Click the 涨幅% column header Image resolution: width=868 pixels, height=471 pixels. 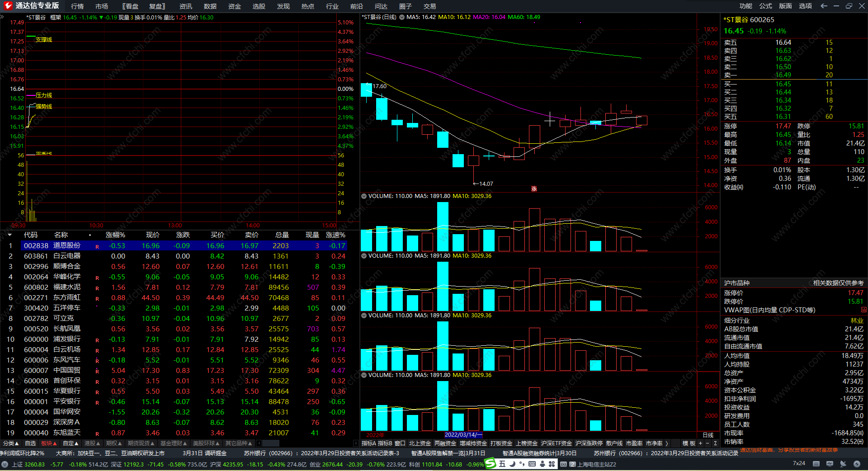coord(115,235)
